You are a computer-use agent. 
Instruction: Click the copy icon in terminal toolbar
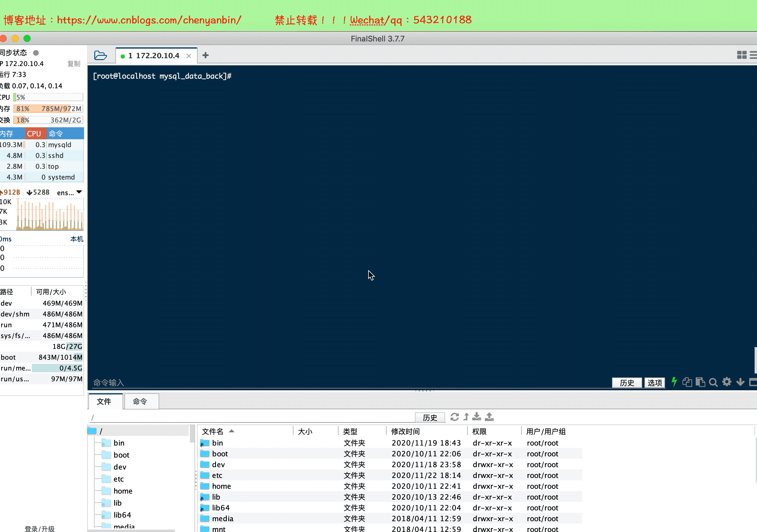[x=687, y=382]
